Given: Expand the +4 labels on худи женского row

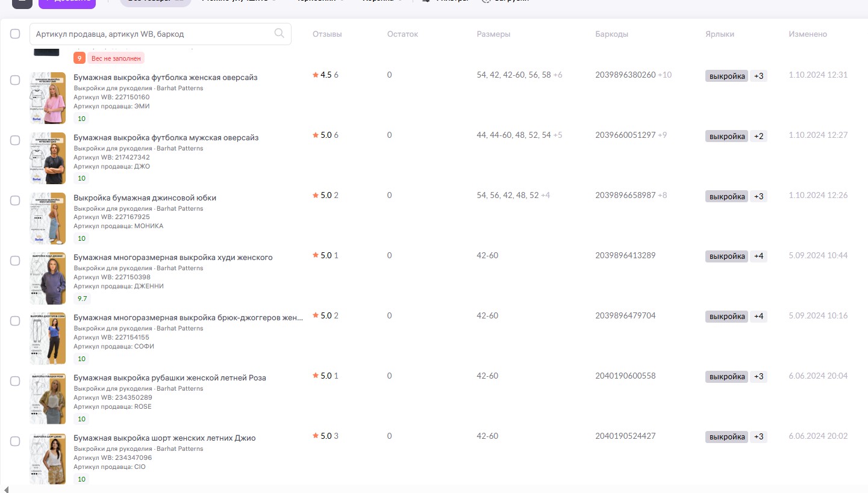Looking at the screenshot, I should pyautogui.click(x=758, y=256).
